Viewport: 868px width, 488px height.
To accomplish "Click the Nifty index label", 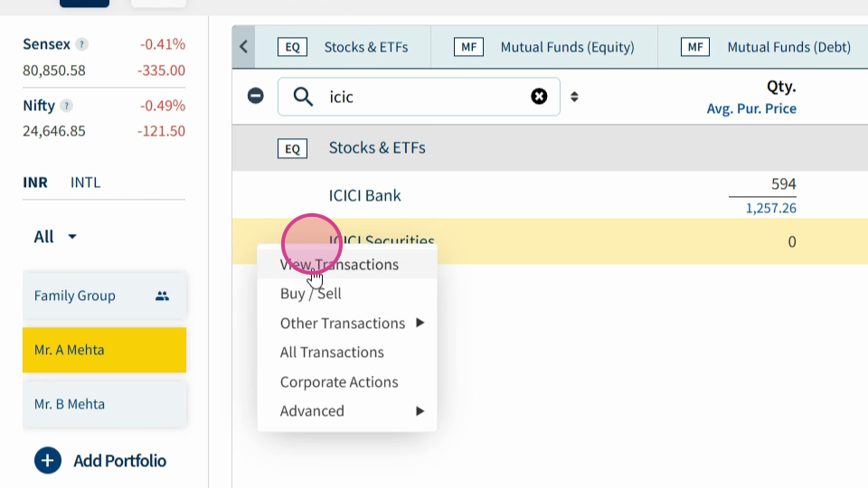I will point(39,106).
